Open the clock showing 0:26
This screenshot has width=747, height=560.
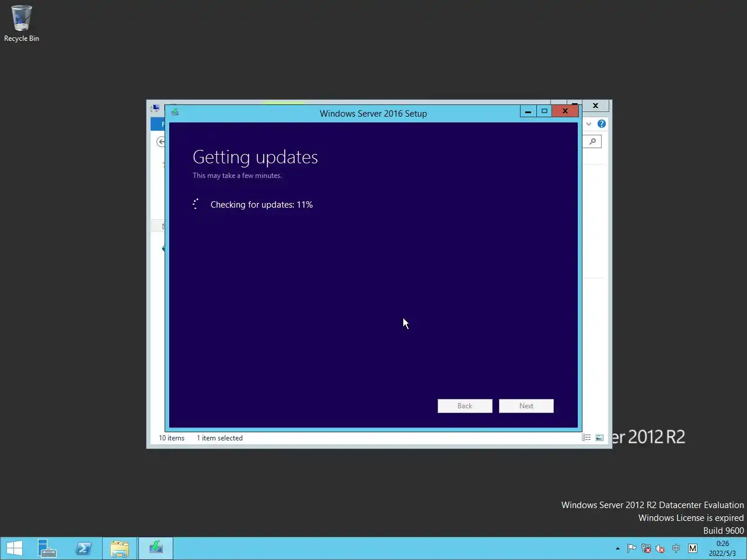tap(722, 548)
